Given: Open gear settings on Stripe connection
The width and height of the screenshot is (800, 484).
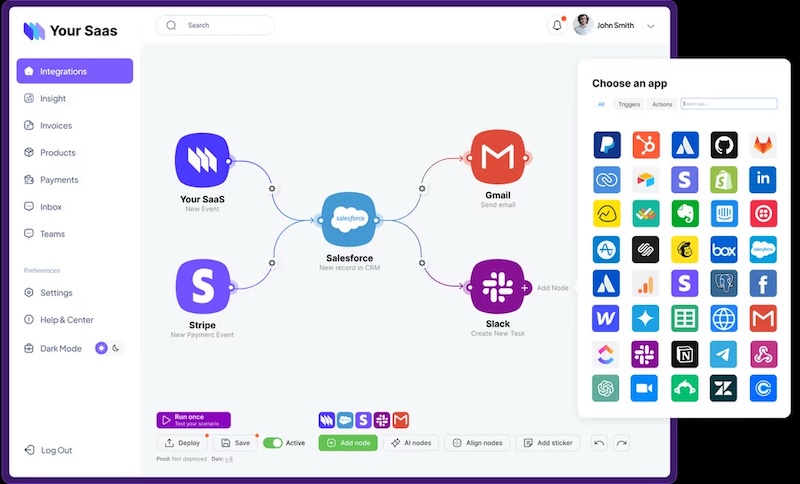Looking at the screenshot, I should [x=272, y=263].
